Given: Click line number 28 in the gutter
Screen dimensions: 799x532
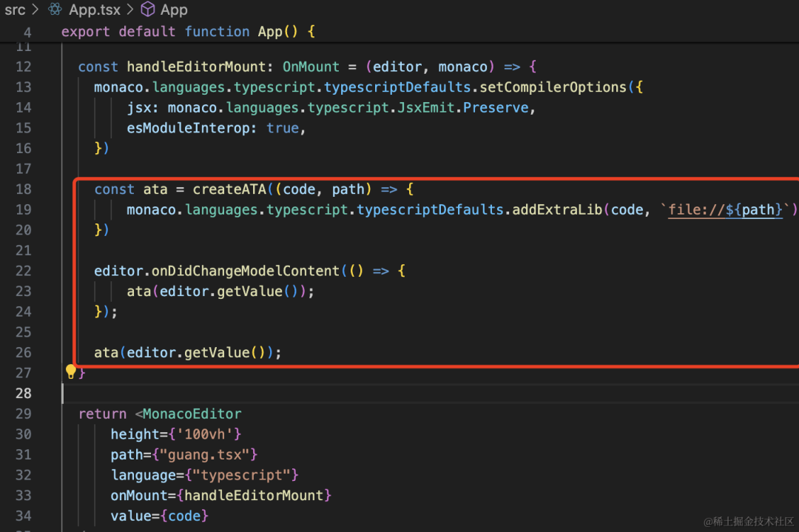Looking at the screenshot, I should coord(24,394).
